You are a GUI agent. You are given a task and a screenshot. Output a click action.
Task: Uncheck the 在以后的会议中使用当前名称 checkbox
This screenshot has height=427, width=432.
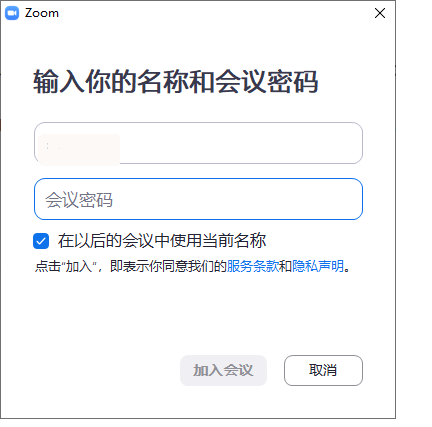pos(41,241)
